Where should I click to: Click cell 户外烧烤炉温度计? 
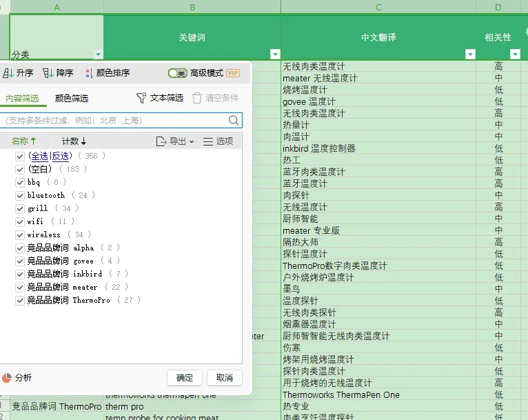point(378,277)
